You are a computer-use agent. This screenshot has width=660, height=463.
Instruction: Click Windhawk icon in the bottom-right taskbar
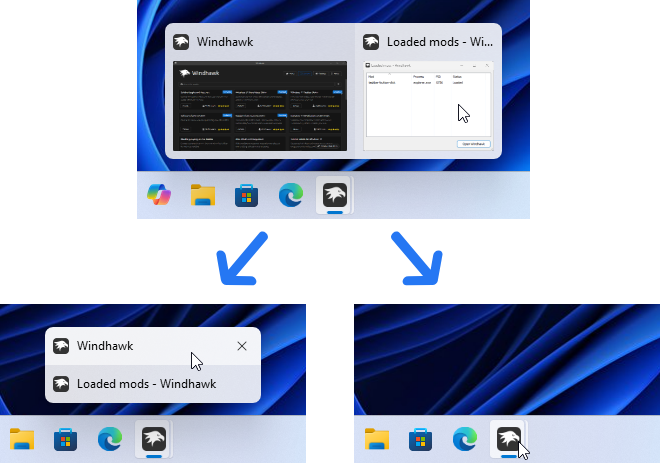click(509, 439)
